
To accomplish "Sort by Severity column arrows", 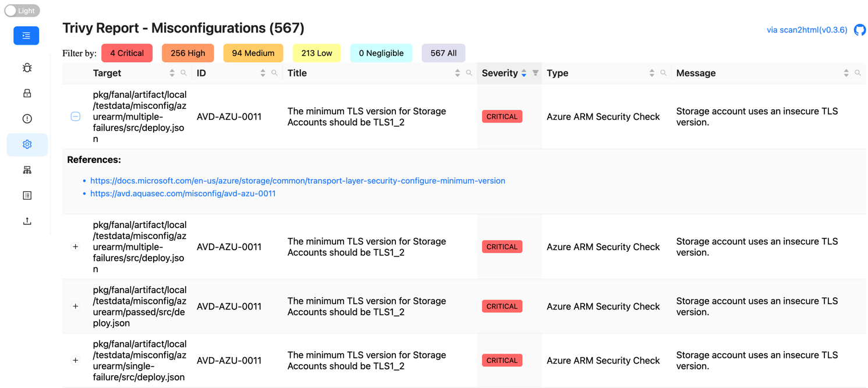I will click(x=524, y=73).
